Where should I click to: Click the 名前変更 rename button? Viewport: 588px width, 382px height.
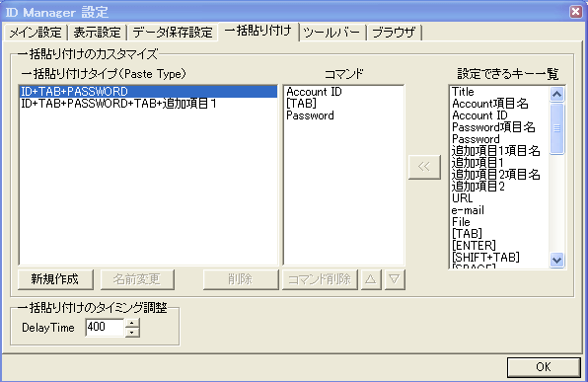tap(137, 279)
